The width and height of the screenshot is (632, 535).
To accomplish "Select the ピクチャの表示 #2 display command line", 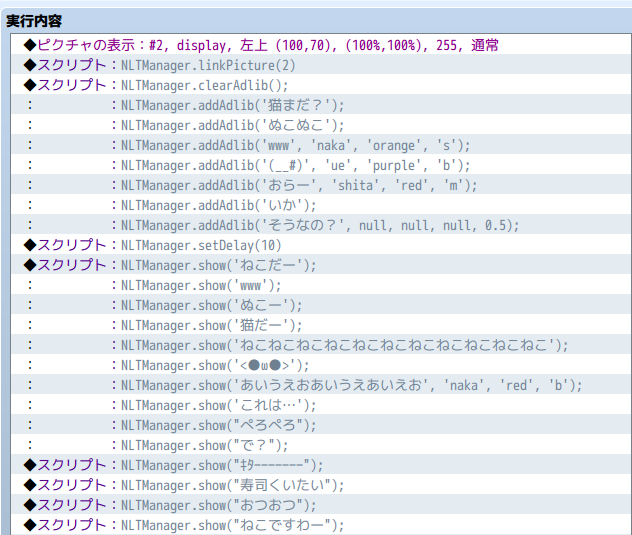I will (x=321, y=45).
